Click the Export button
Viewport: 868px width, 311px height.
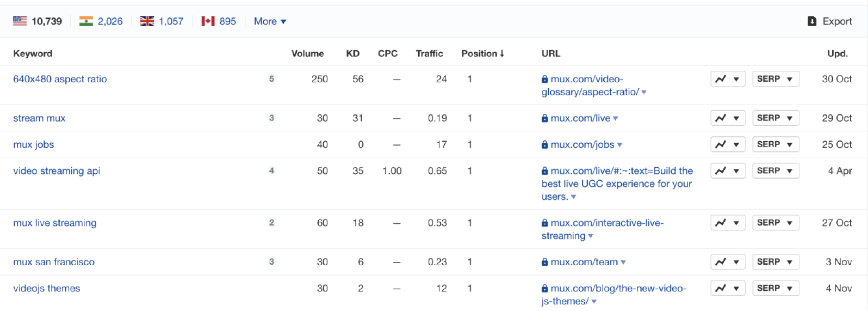click(830, 21)
